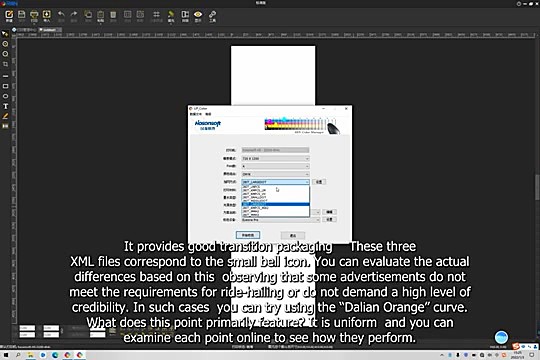The height and width of the screenshot is (360, 540).
Task: Click the small button above Eusone Pro settings button
Action: click(329, 212)
